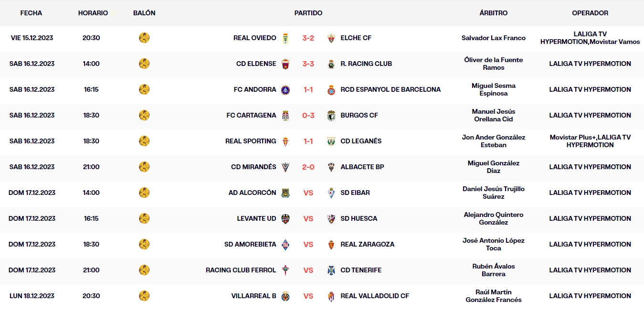Select the FECHA column header

(x=31, y=13)
